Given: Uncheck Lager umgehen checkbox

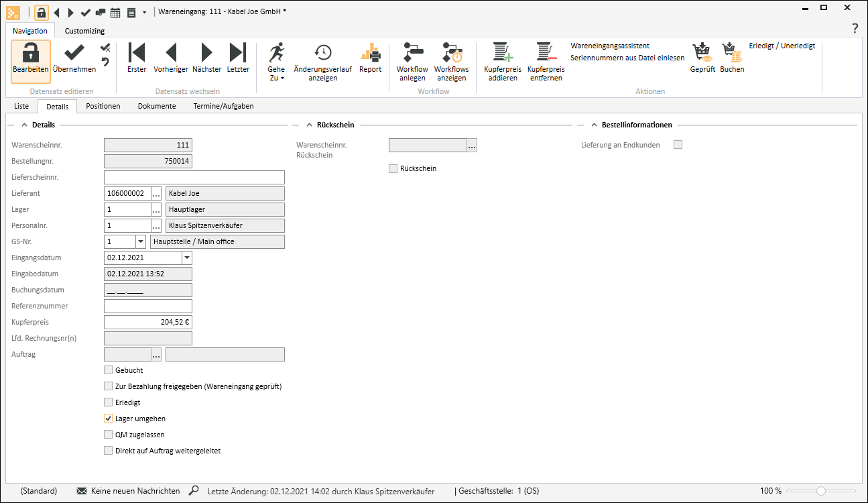Looking at the screenshot, I should click(x=109, y=418).
